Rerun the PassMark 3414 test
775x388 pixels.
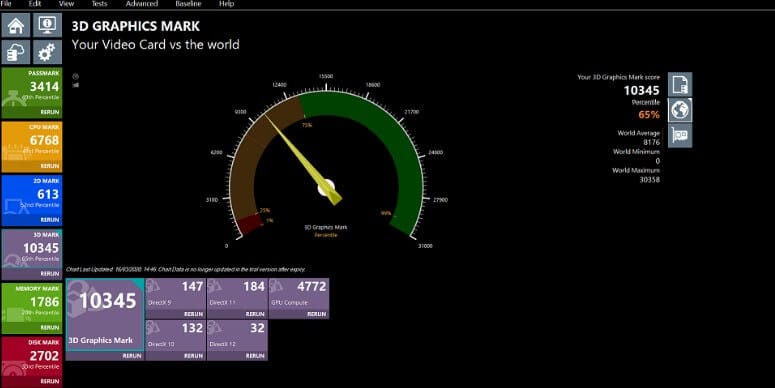pos(50,112)
